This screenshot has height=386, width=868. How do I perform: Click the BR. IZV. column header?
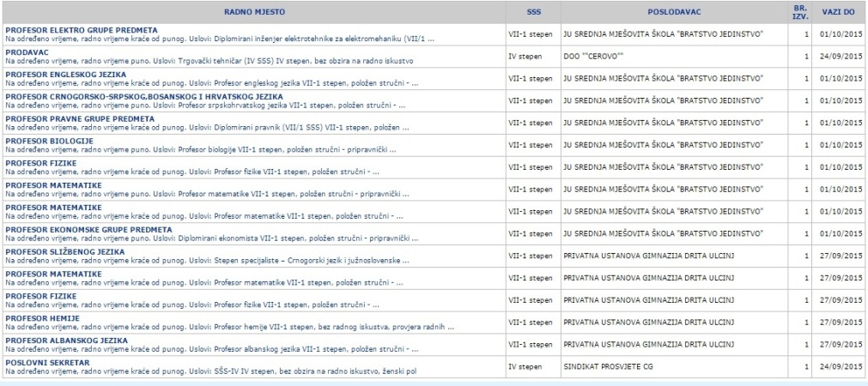click(799, 12)
